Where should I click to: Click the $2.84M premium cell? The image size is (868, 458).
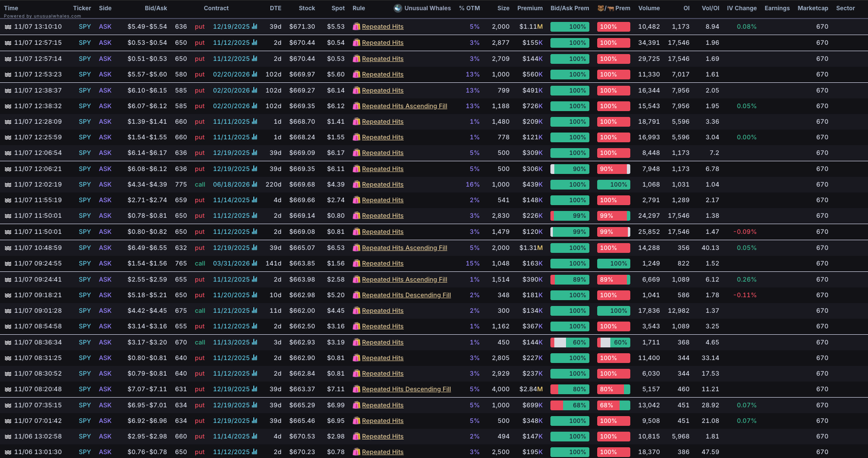[531, 389]
